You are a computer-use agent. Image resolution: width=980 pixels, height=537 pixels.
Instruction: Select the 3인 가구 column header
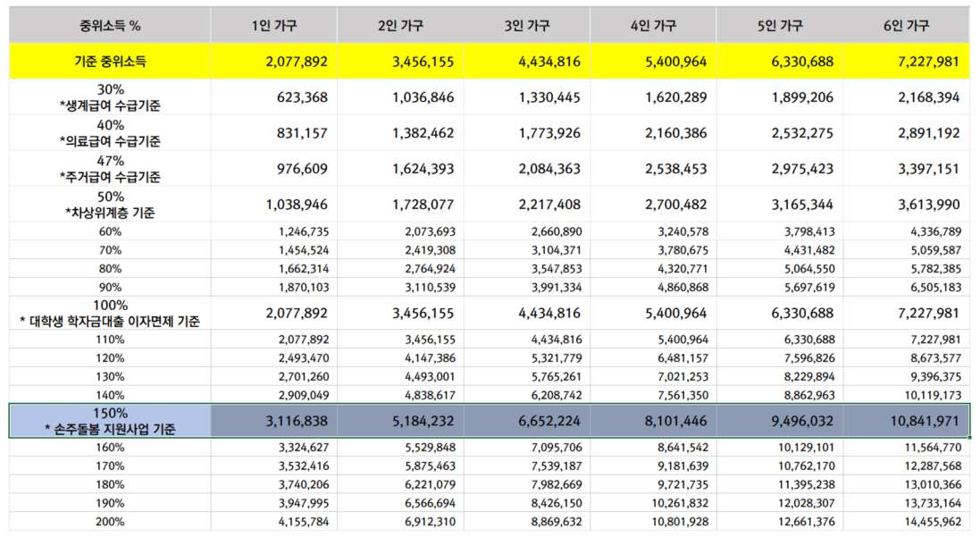point(527,26)
